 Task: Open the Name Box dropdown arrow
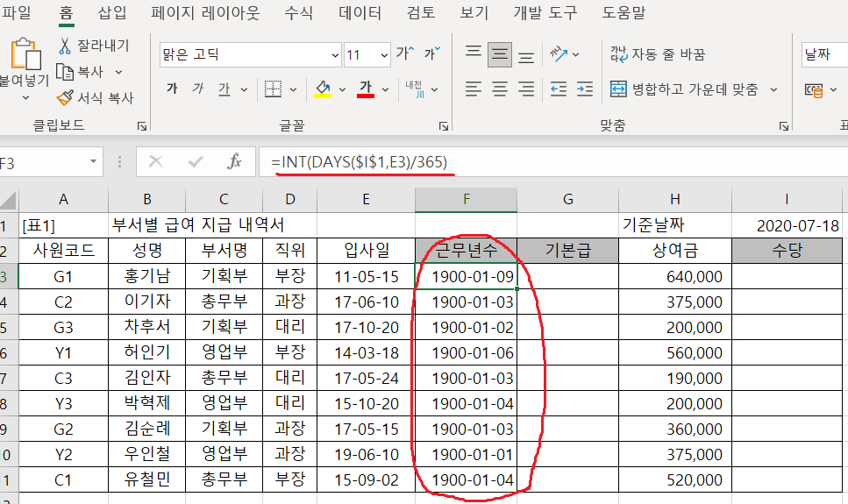pos(93,162)
